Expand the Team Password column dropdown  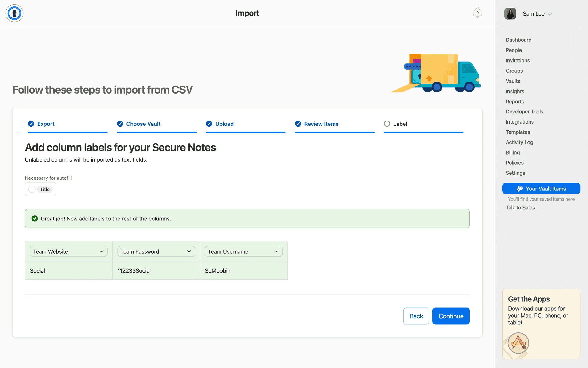tap(156, 251)
